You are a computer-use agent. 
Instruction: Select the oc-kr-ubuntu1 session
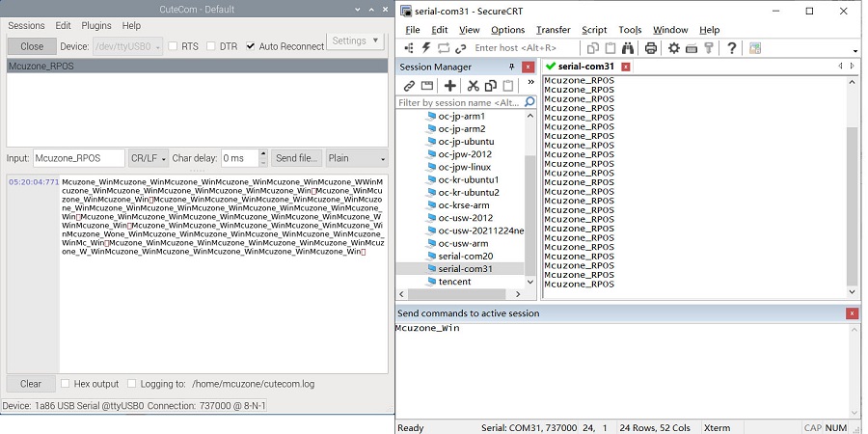(x=469, y=180)
